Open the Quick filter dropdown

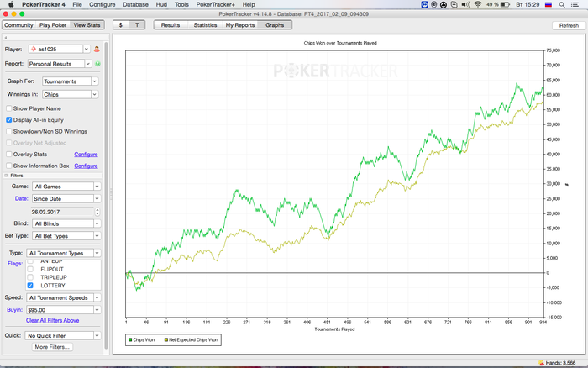[x=97, y=336]
